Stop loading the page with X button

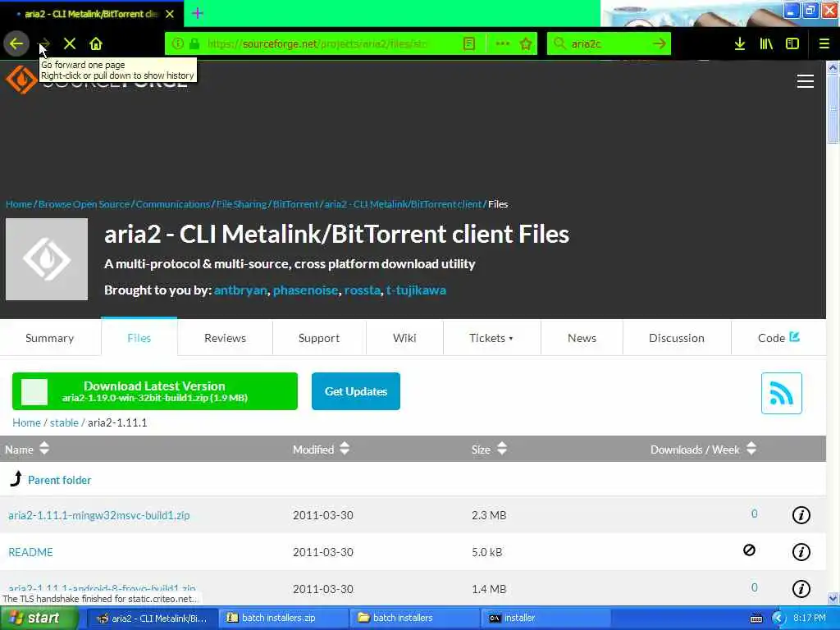pyautogui.click(x=70, y=43)
